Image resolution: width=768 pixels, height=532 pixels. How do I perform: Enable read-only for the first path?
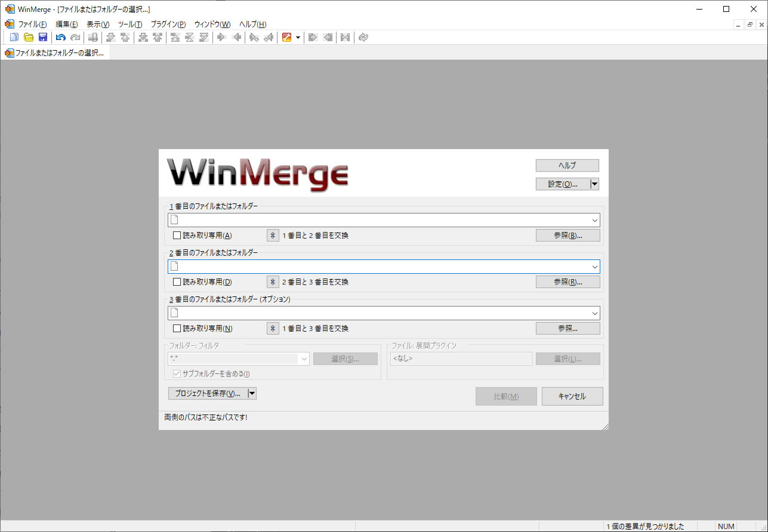(x=177, y=235)
